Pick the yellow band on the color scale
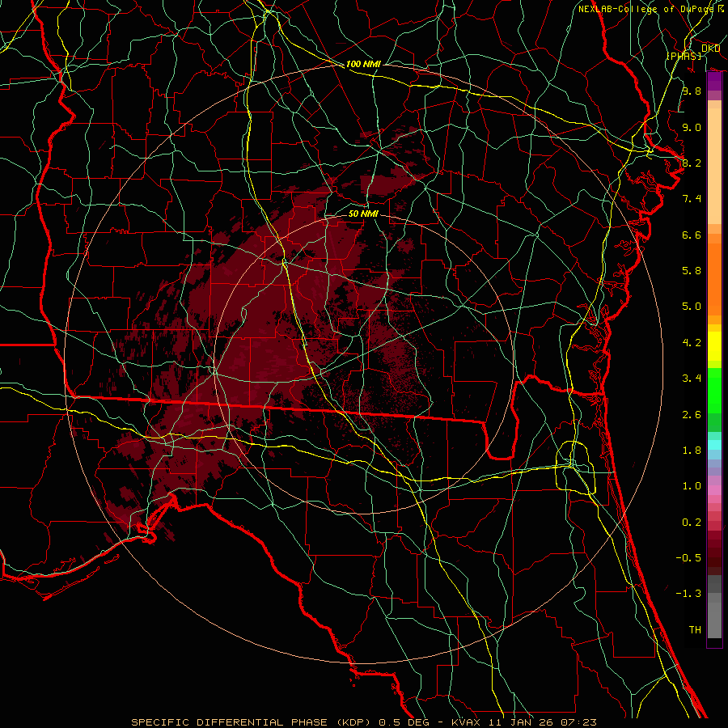 [x=714, y=346]
